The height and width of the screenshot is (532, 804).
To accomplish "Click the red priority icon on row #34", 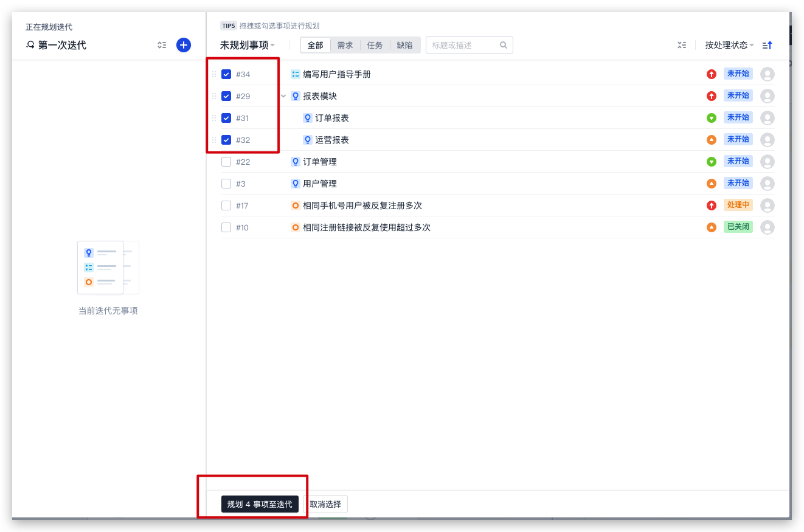I will click(x=712, y=74).
